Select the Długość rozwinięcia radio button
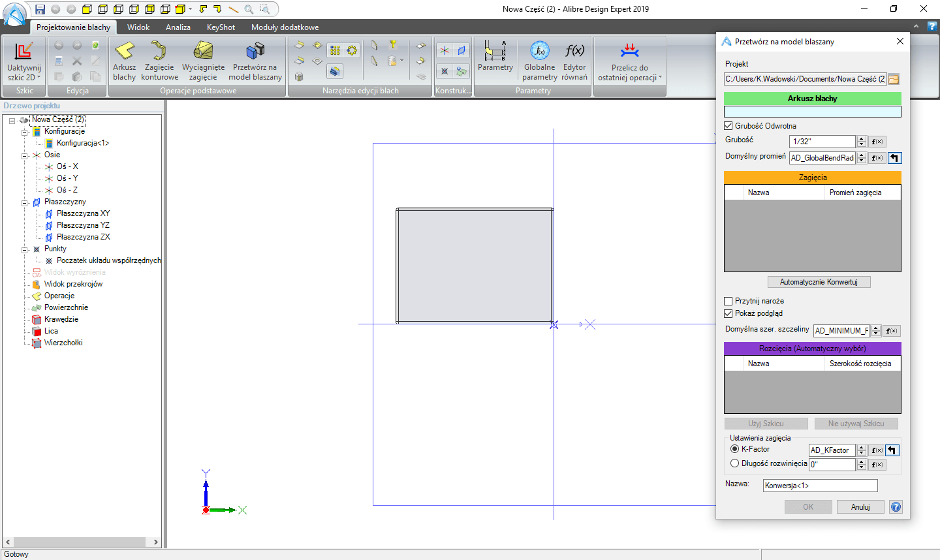 734,464
